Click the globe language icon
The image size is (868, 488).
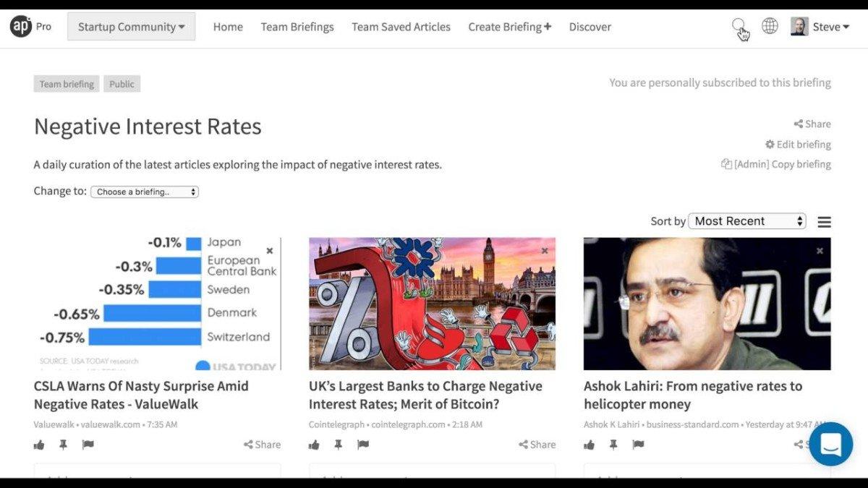770,26
